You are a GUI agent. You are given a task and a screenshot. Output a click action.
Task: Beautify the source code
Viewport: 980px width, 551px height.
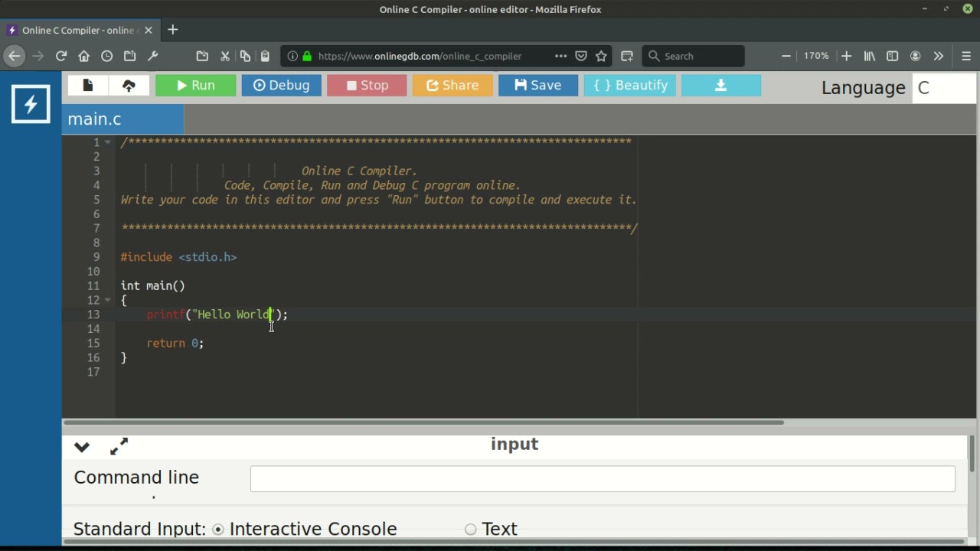click(630, 85)
